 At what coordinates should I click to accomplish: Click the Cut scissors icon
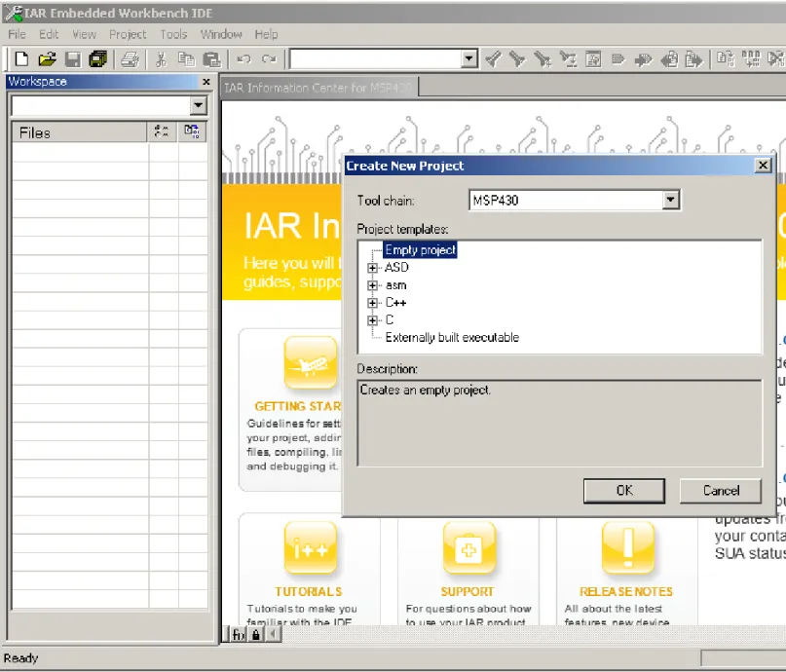161,59
